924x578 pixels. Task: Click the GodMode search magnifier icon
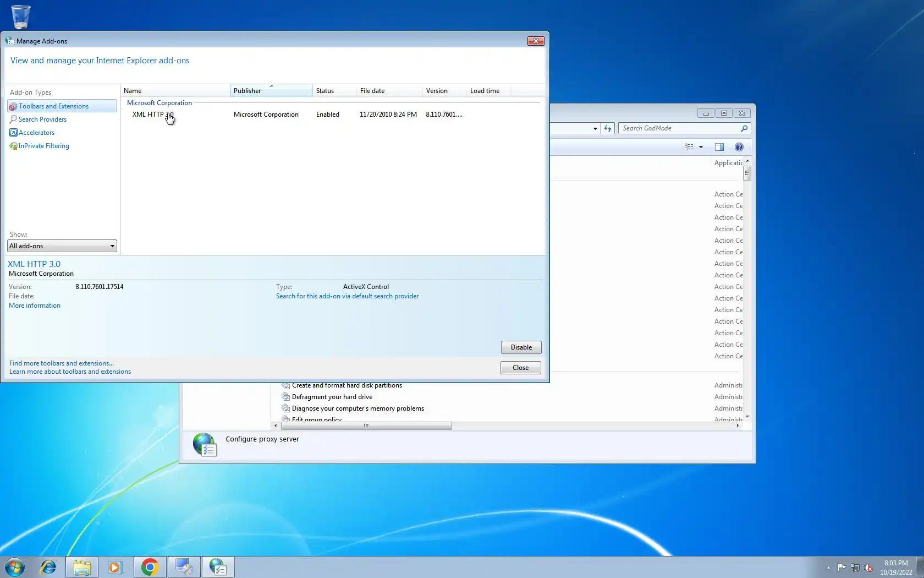744,128
